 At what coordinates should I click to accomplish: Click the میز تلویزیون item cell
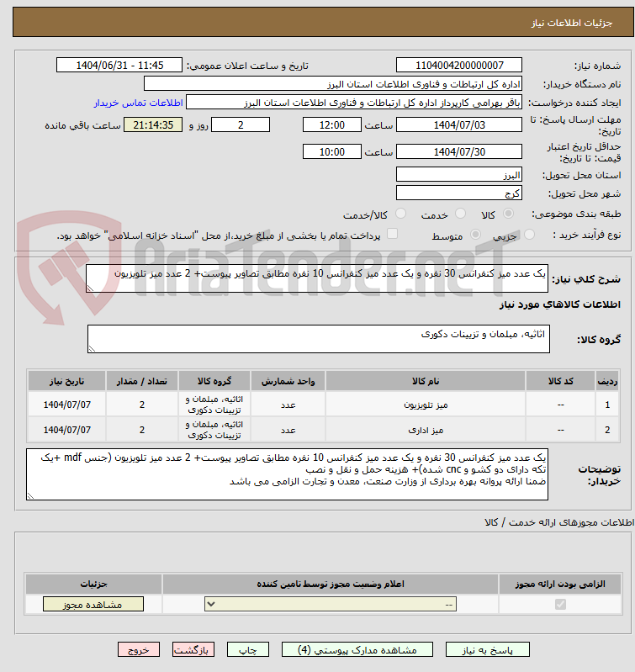point(425,405)
